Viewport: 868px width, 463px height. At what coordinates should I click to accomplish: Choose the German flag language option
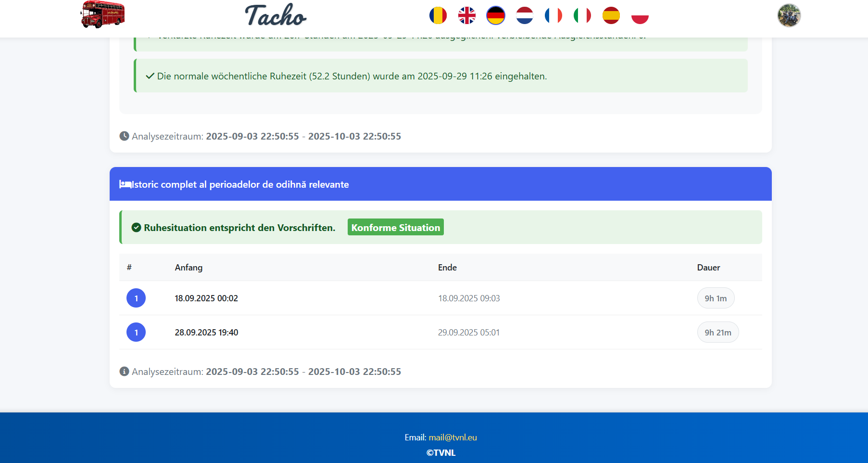[x=495, y=15]
